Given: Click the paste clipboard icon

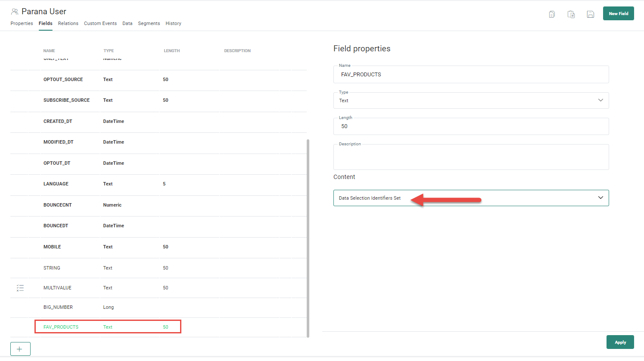Looking at the screenshot, I should 571,14.
